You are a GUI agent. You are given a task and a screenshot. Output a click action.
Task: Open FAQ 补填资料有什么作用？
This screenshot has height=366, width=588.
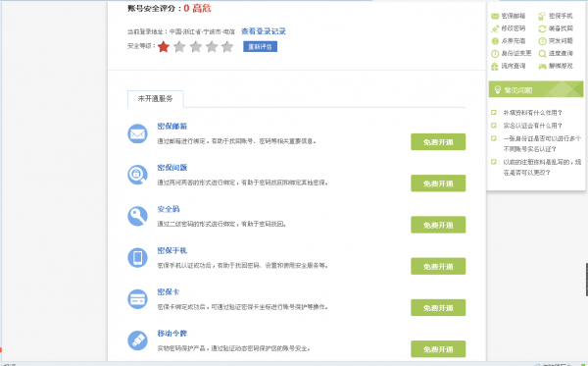(532, 113)
